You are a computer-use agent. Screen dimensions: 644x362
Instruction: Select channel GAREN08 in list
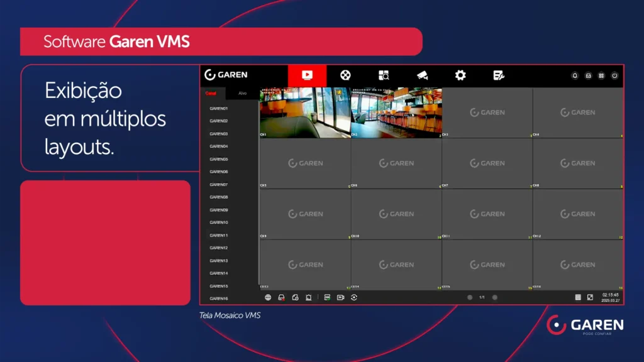pos(218,197)
